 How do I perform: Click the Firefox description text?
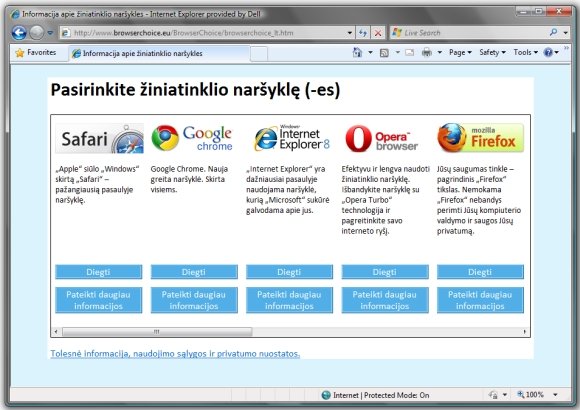click(479, 200)
